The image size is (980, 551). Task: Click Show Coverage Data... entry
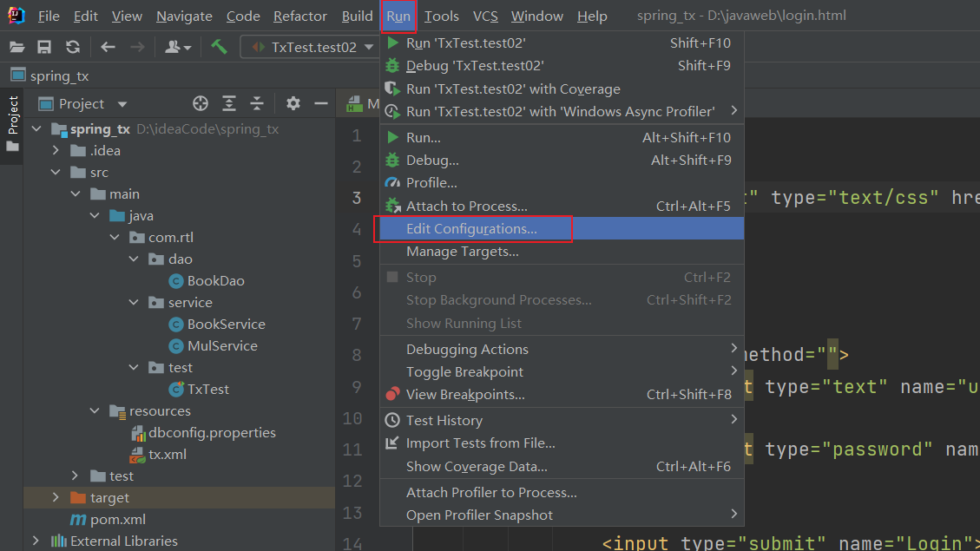562,467
